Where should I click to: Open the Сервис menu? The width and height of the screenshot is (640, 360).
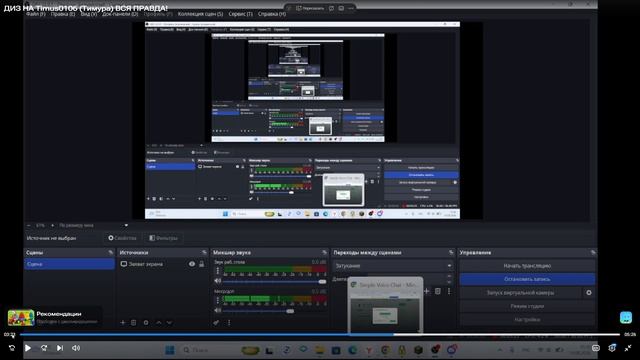point(240,14)
